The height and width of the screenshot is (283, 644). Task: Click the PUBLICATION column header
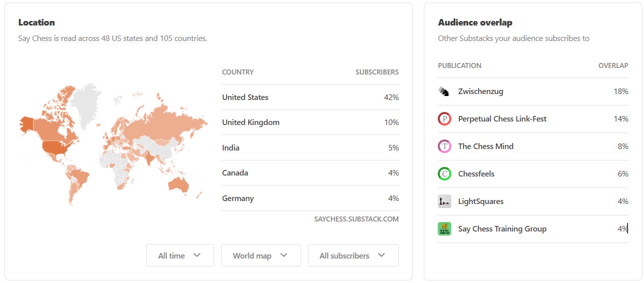(460, 65)
